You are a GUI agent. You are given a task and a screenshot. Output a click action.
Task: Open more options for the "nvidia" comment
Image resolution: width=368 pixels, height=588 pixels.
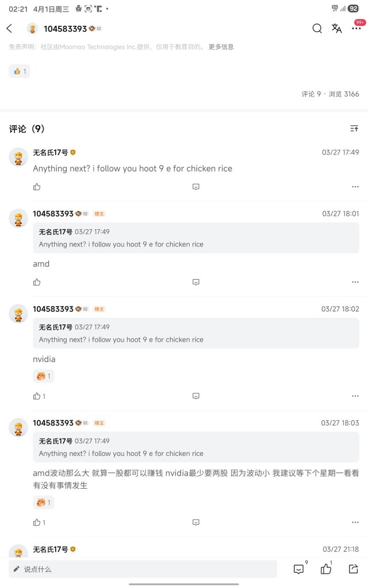point(355,396)
